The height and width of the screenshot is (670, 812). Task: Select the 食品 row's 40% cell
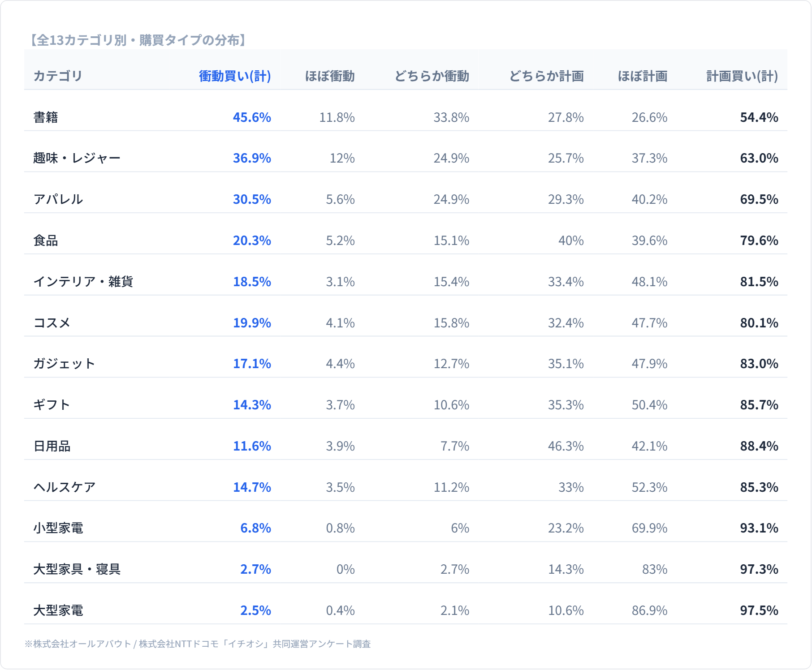(x=570, y=241)
